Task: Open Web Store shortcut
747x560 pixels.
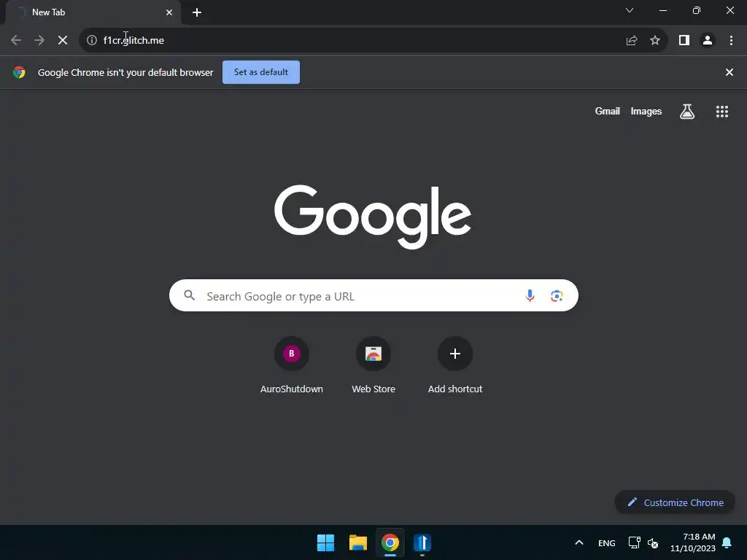Action: pos(373,366)
